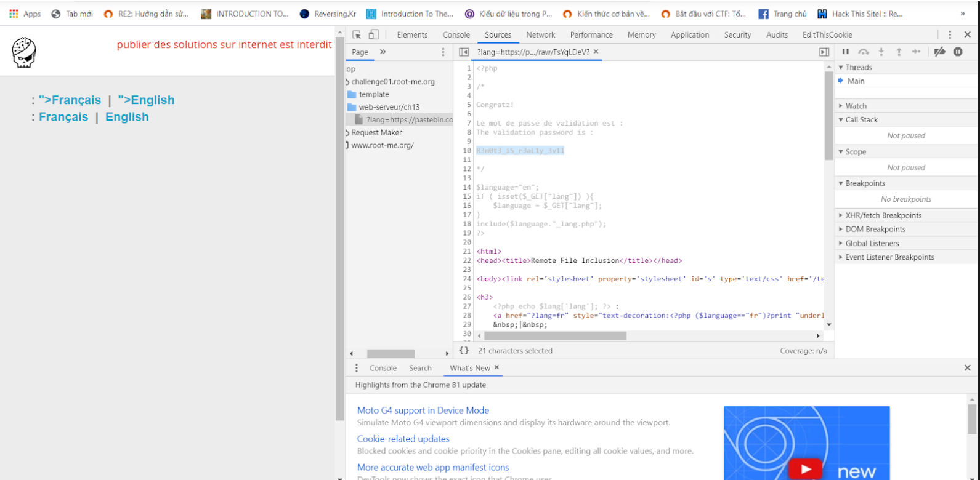Click the step over function icon
Screen dimensions: 980x480
pos(863,52)
